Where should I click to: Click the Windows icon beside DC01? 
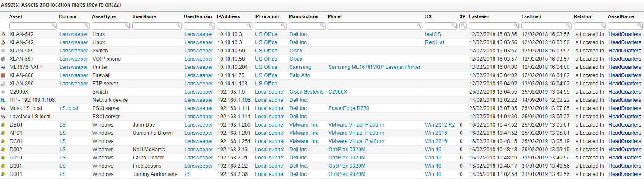(x=3, y=141)
